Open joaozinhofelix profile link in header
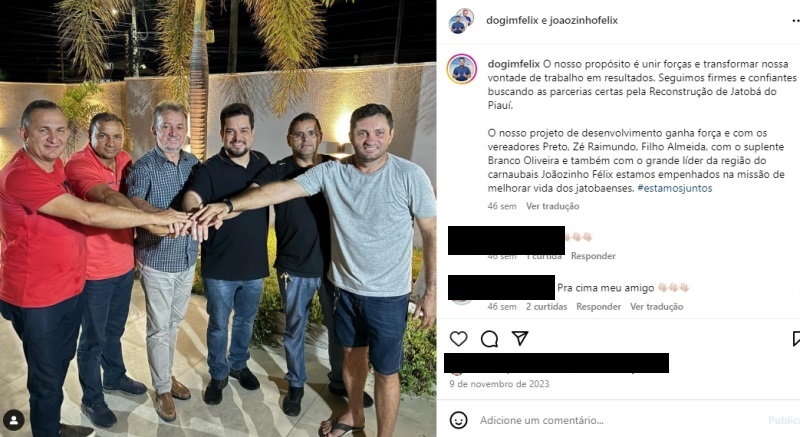Image resolution: width=800 pixels, height=437 pixels. [584, 20]
